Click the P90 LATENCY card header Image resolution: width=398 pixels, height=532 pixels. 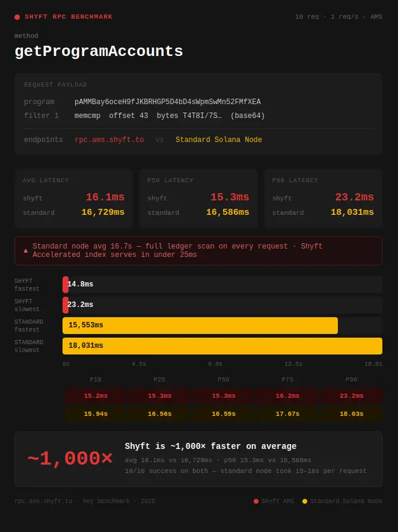tap(295, 180)
